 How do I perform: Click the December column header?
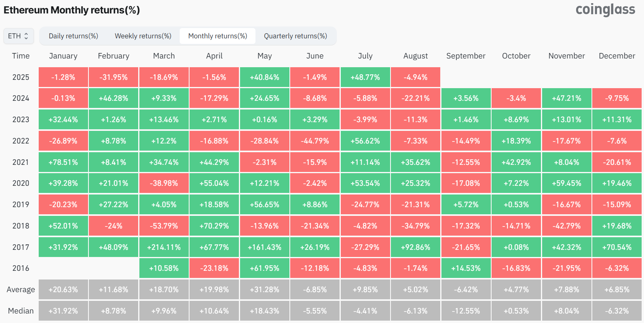point(617,56)
